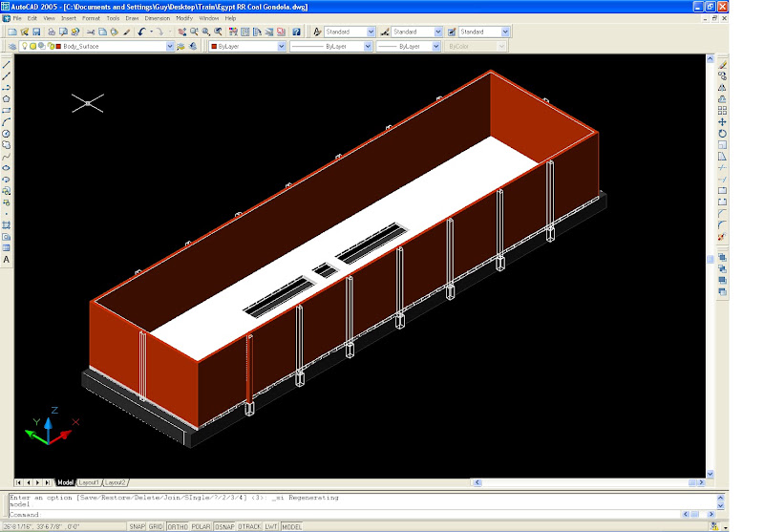Toggle LWT lineweight display
The width and height of the screenshot is (764, 532).
tap(271, 526)
